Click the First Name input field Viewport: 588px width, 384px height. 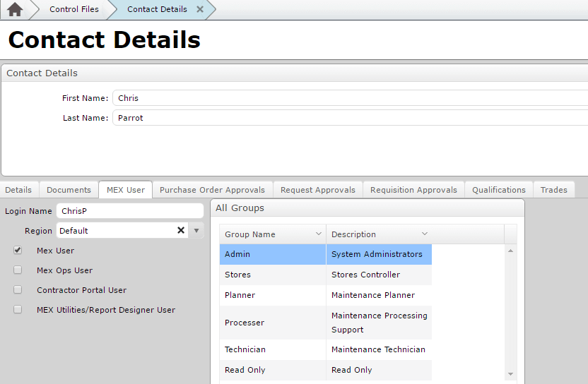coord(351,98)
